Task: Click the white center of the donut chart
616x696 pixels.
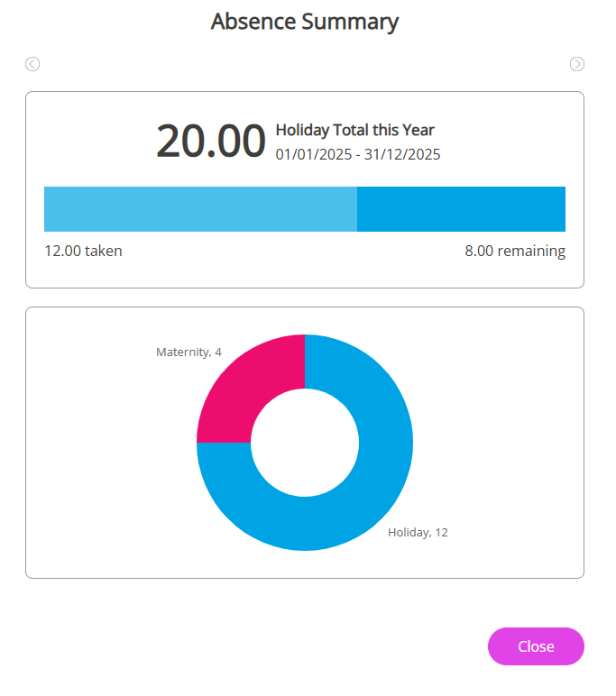Action: click(x=305, y=443)
